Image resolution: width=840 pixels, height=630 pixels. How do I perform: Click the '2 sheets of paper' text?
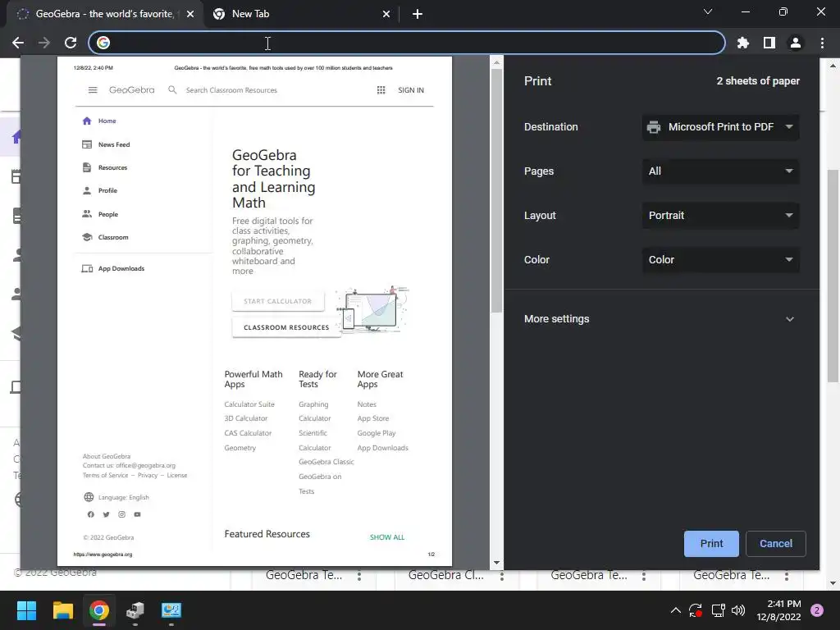coord(758,81)
